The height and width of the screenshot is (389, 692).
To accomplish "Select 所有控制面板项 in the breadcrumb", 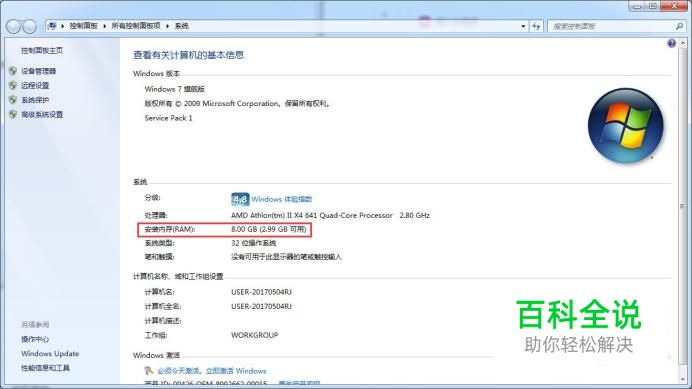I will click(135, 26).
